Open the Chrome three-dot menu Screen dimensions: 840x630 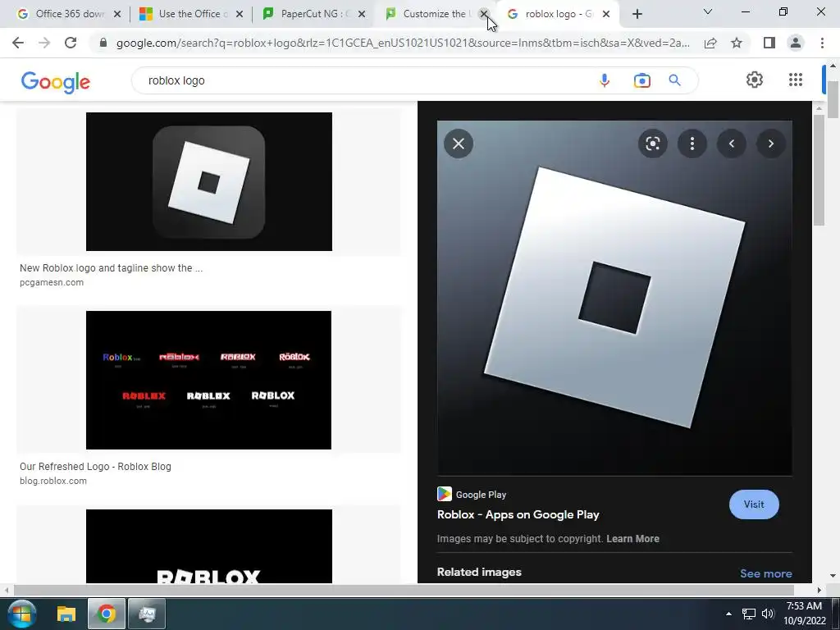coord(822,43)
